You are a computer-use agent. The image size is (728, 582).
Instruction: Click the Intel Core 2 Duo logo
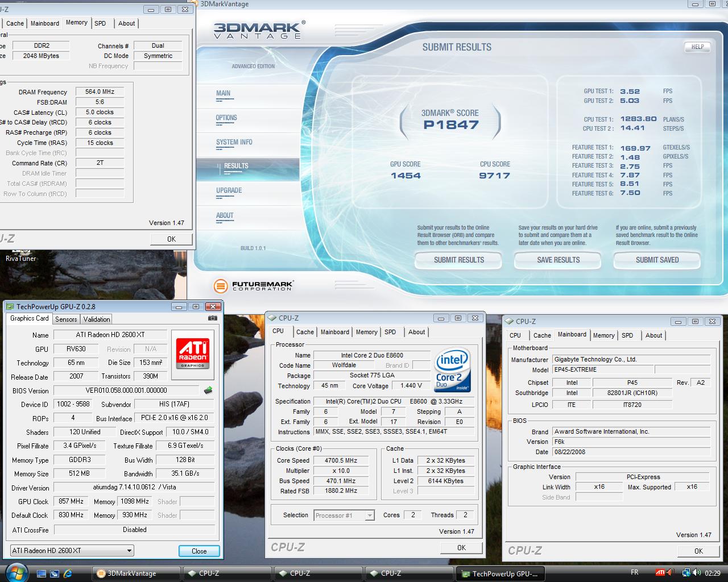point(453,369)
